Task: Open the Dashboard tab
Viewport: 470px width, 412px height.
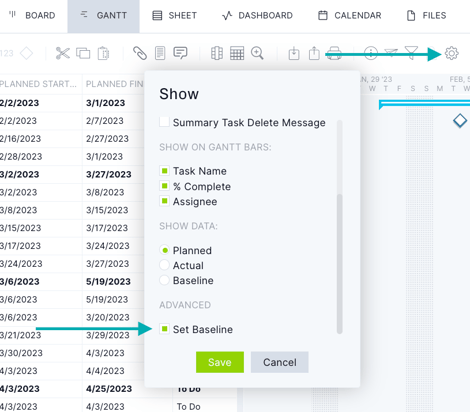Action: pyautogui.click(x=257, y=15)
